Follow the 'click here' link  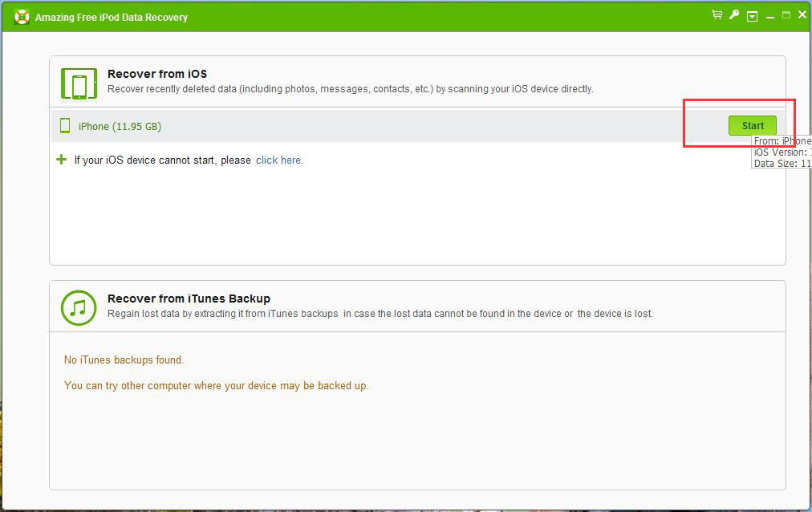278,161
